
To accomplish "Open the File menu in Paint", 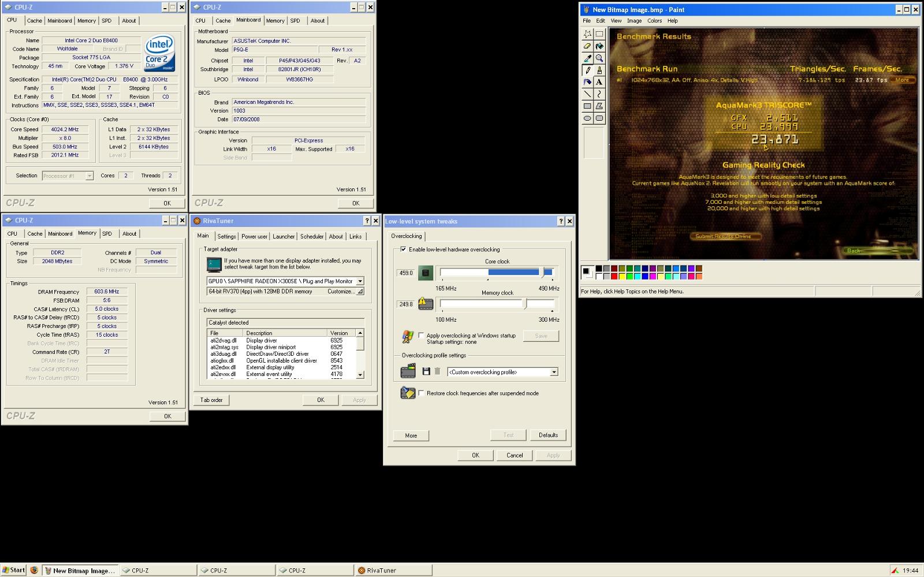I will coord(587,21).
